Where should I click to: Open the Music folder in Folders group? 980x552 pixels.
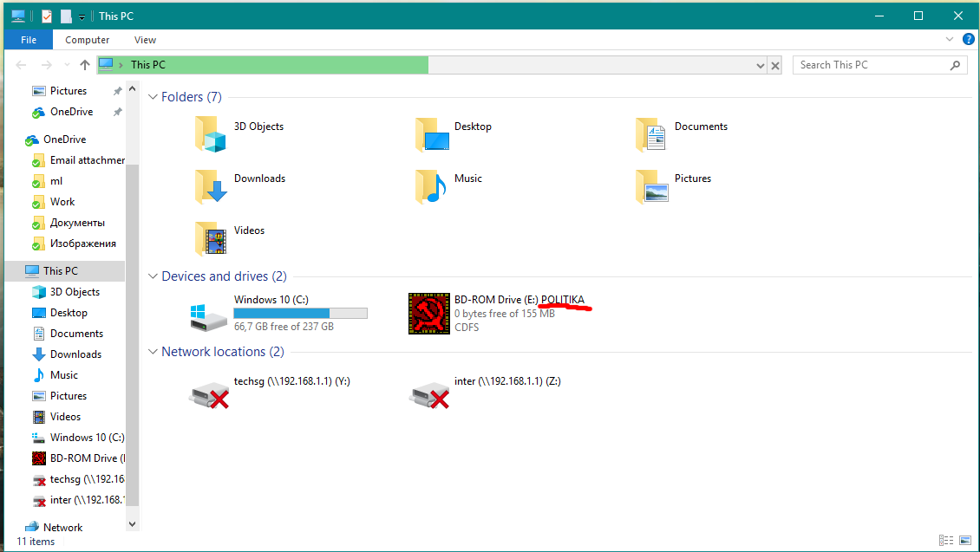pyautogui.click(x=431, y=186)
